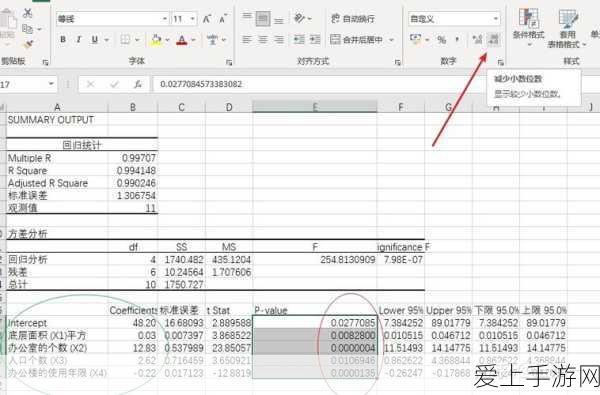Toggle Underline formatting button
Screen dimensions: 600x395
pyautogui.click(x=95, y=39)
